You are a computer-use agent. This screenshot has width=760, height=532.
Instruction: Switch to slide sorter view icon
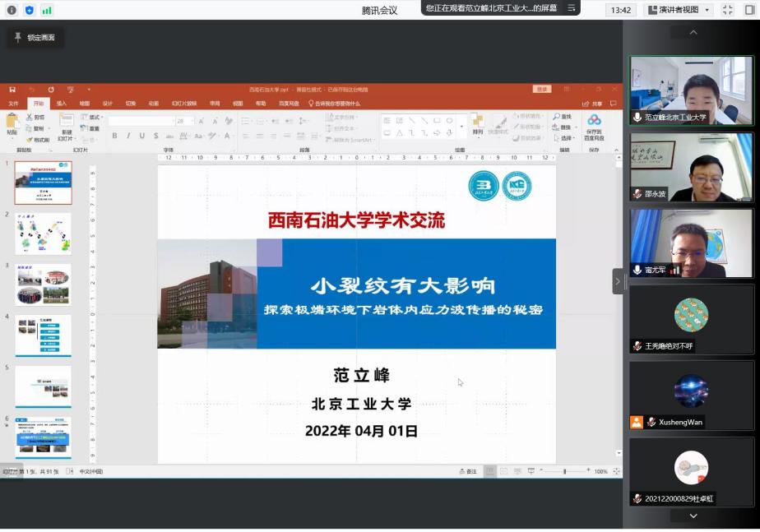tap(503, 471)
